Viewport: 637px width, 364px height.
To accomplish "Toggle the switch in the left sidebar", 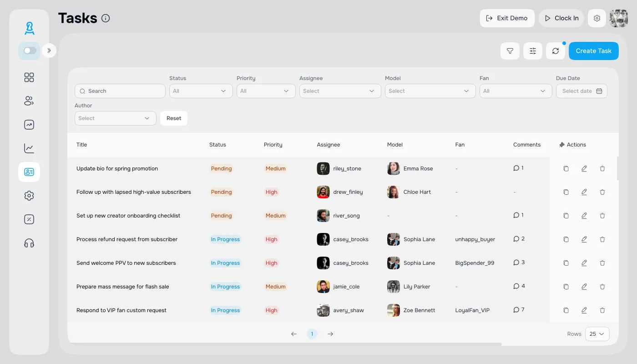I will pyautogui.click(x=30, y=51).
